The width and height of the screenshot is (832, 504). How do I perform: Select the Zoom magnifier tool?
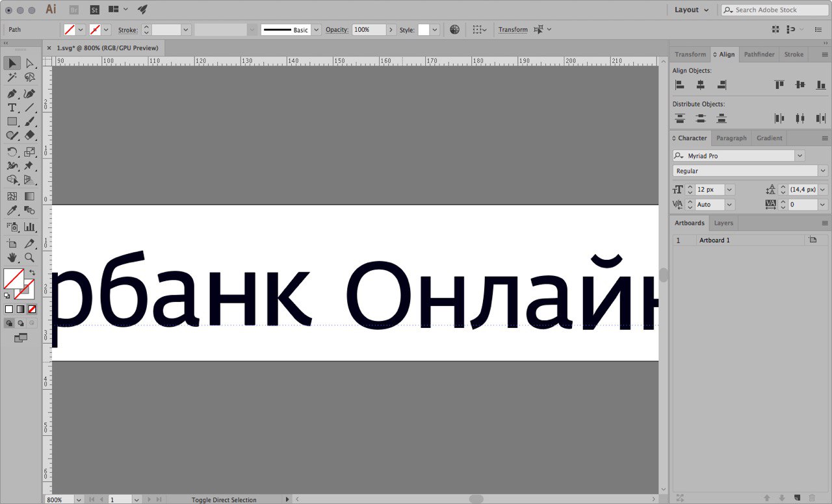29,258
